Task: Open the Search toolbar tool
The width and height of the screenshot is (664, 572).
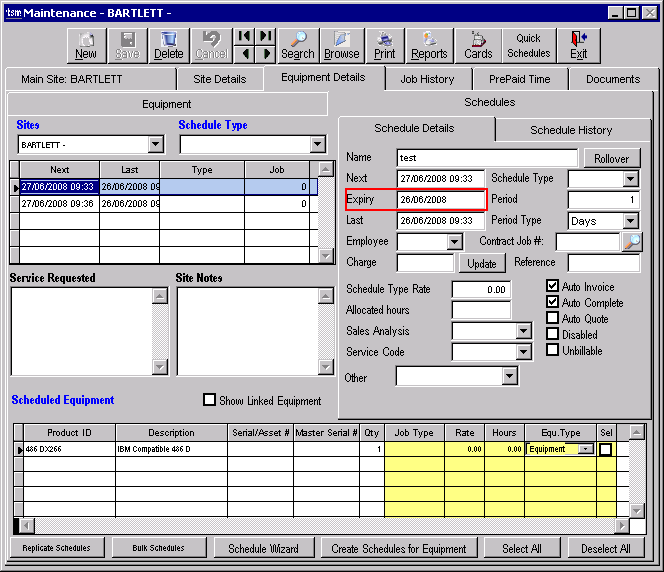Action: (297, 45)
